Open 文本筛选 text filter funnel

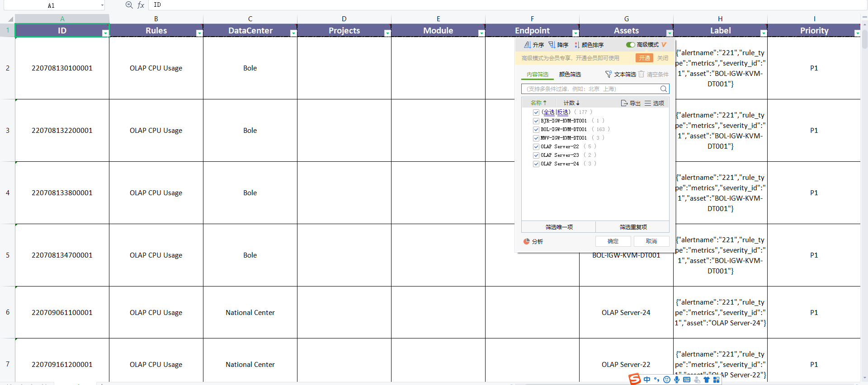(609, 74)
